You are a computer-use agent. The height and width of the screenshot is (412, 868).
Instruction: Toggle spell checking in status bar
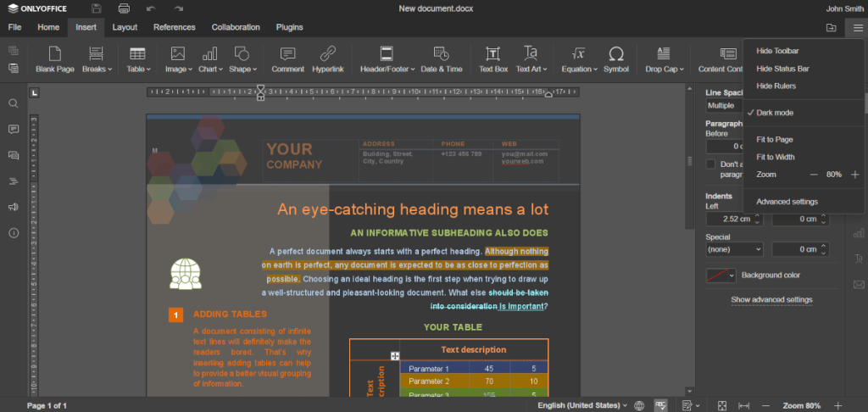[660, 405]
